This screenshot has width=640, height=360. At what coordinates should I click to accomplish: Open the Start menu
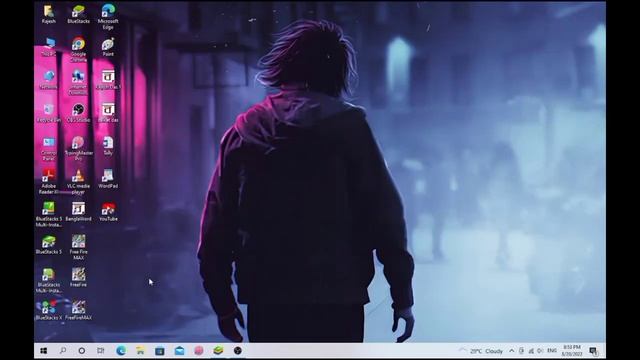[44, 351]
